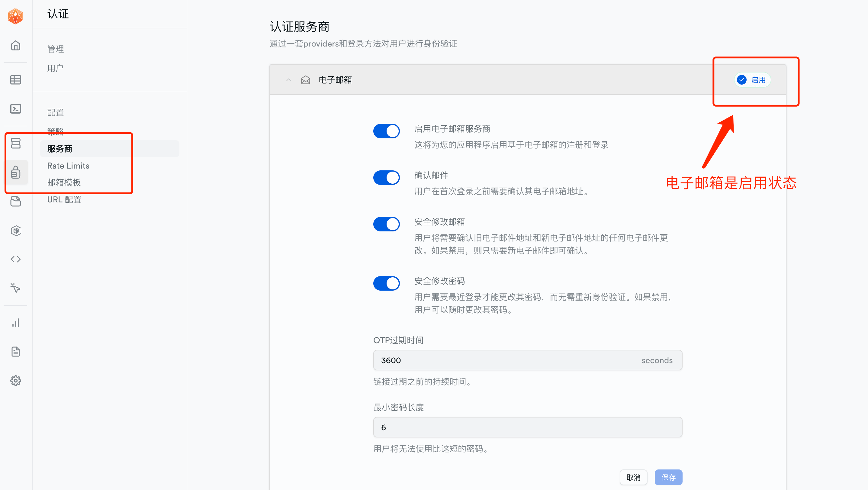Click the 安全修改邮箱 label text
This screenshot has width=868, height=490.
439,222
